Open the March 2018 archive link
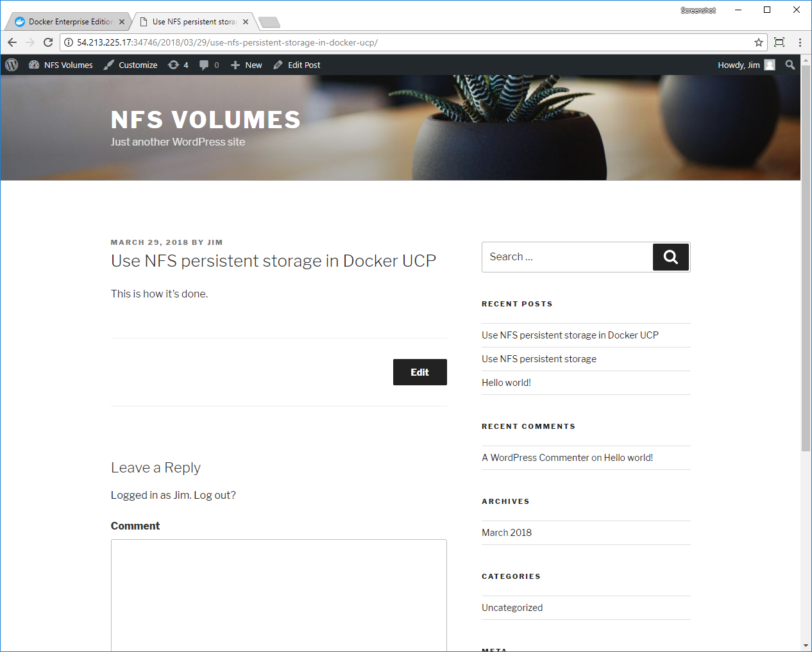The width and height of the screenshot is (812, 652). tap(507, 533)
